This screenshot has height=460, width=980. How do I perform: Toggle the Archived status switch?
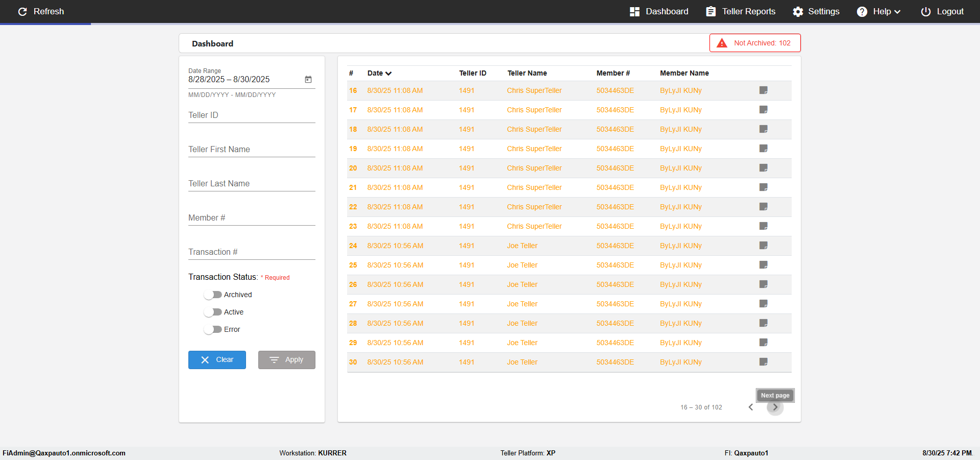213,295
